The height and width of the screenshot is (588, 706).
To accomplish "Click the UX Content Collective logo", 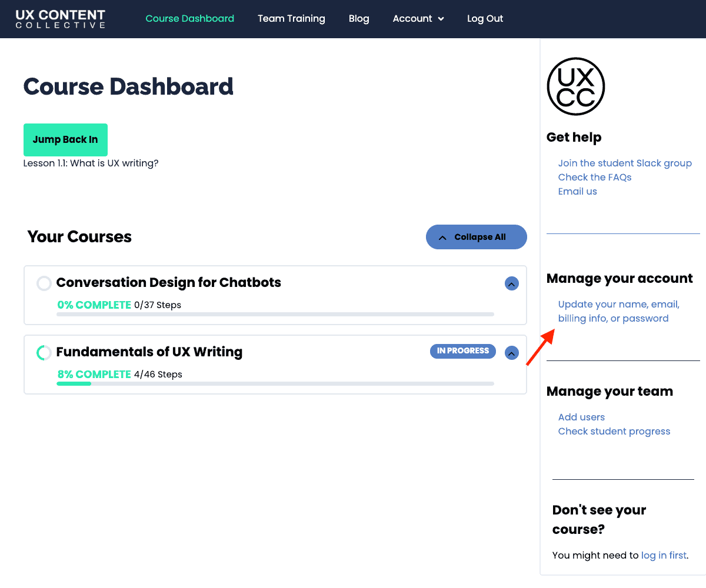I will point(61,19).
